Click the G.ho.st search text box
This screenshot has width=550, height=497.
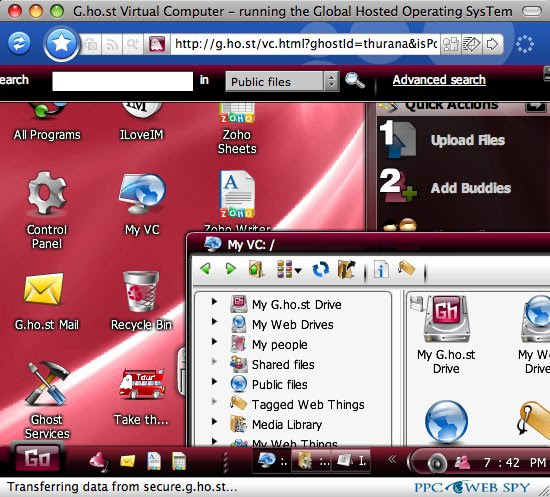(x=122, y=81)
